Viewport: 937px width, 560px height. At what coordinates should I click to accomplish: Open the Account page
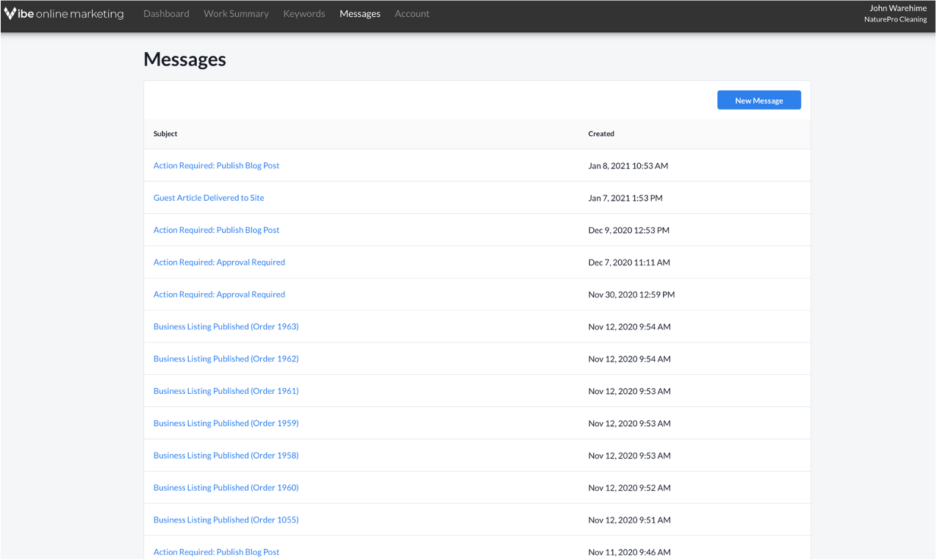[x=412, y=14]
